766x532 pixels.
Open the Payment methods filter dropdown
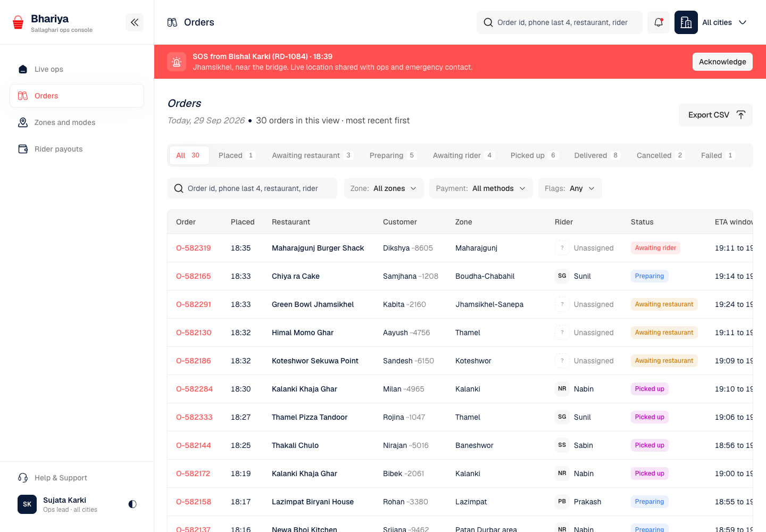(x=481, y=188)
